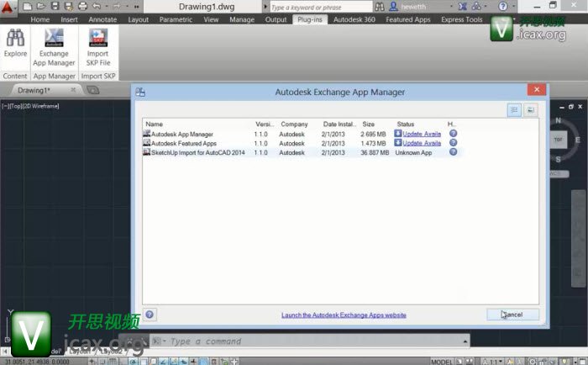Open the AutoCAD application menu logo
Viewport: 588px width, 365px height.
pyautogui.click(x=7, y=7)
